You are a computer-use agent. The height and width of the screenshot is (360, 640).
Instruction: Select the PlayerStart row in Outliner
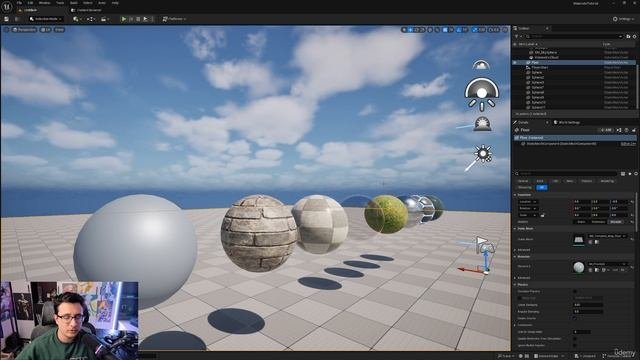540,67
